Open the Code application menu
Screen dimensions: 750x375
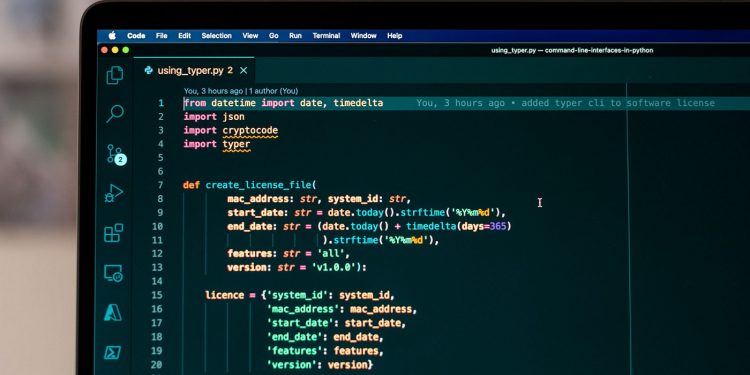pyautogui.click(x=136, y=35)
